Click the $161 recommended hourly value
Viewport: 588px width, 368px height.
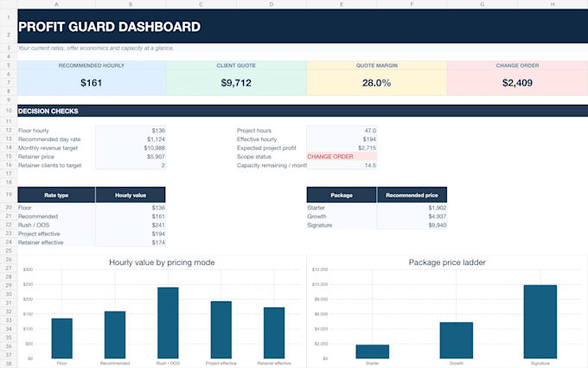91,82
